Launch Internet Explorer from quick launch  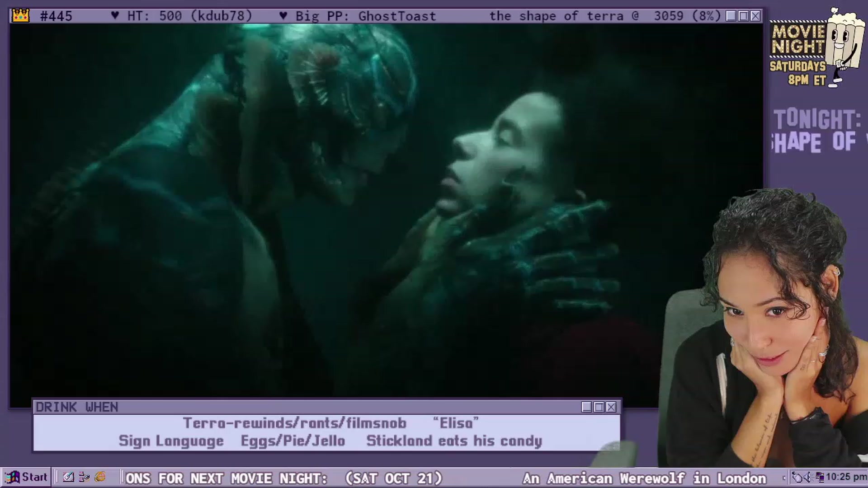pyautogui.click(x=100, y=477)
